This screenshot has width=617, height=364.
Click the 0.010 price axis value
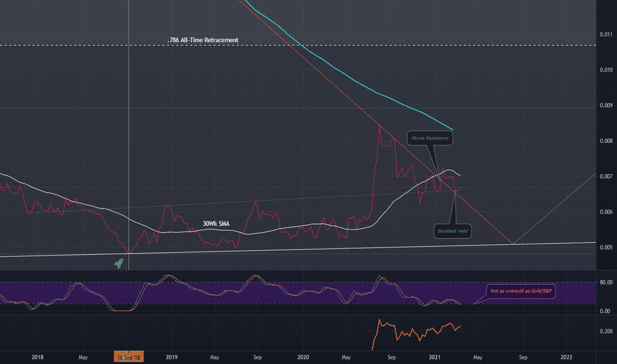606,70
